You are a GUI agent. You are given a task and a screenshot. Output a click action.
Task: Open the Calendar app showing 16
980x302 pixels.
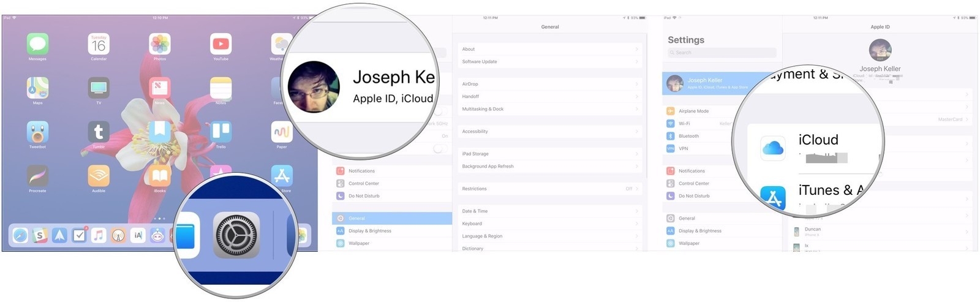[99, 44]
